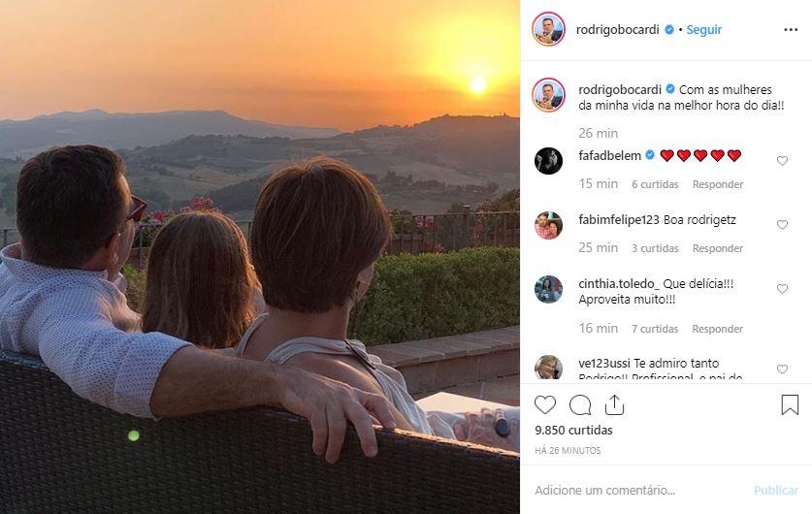Show the 7 curtidas on cinthia's comment
The height and width of the screenshot is (514, 812).
coord(655,329)
